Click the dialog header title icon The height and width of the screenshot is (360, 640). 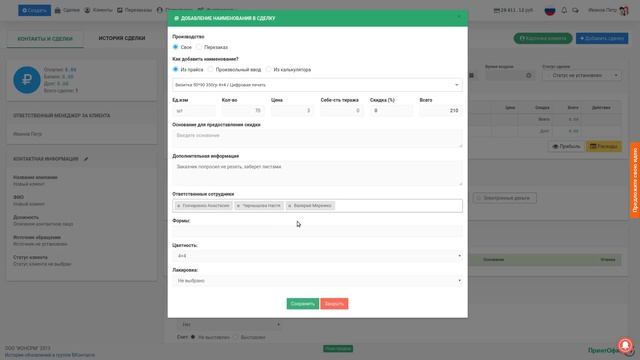[176, 18]
